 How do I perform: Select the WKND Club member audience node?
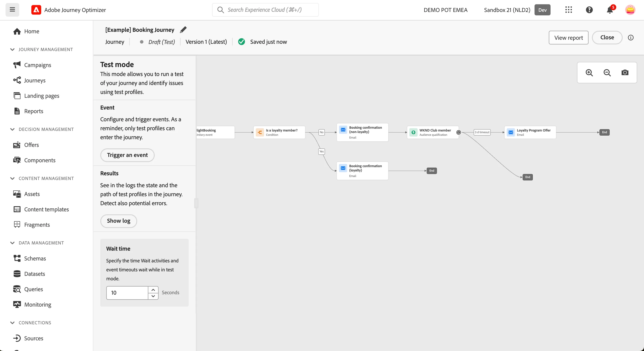pyautogui.click(x=433, y=132)
